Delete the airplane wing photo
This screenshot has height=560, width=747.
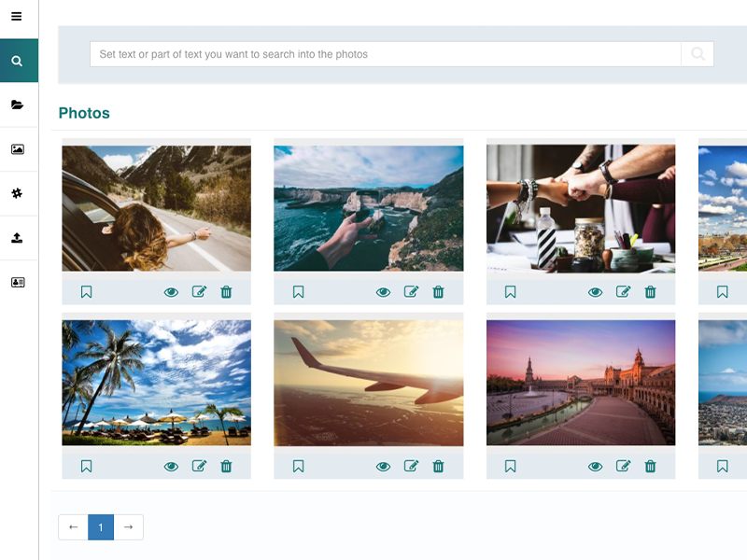[x=438, y=467]
